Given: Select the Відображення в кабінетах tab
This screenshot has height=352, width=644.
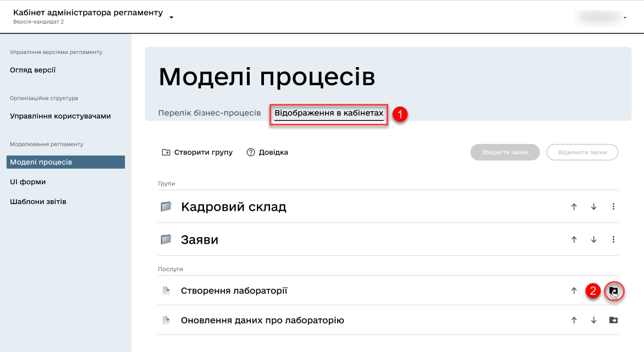Looking at the screenshot, I should click(x=329, y=113).
